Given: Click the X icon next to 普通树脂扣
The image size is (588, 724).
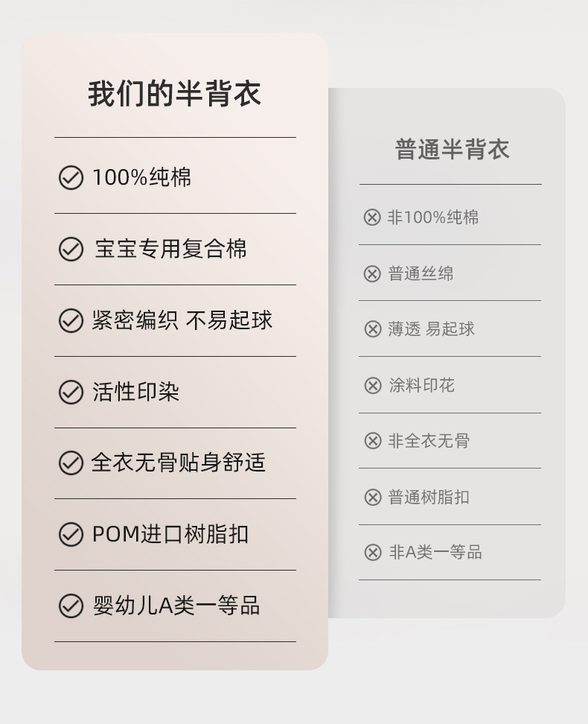Looking at the screenshot, I should 372,498.
